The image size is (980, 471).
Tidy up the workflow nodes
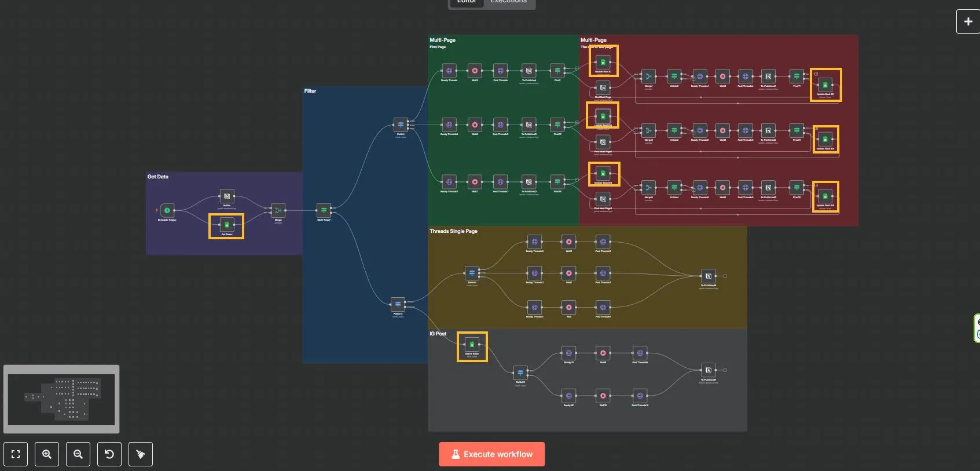(141, 454)
